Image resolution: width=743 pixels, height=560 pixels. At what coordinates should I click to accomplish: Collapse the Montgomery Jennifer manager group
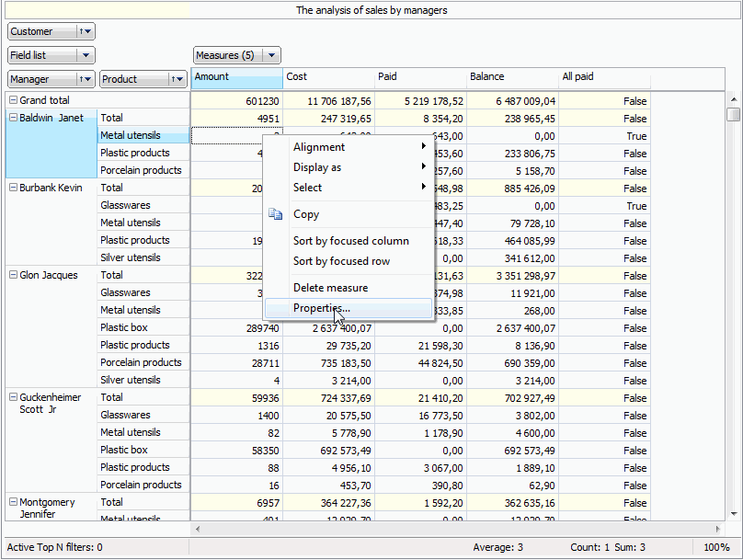tap(13, 502)
